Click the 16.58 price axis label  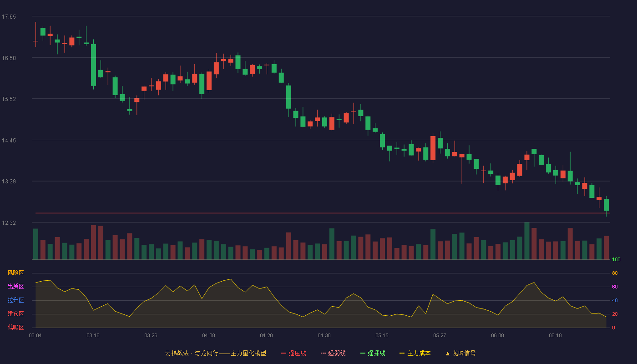tap(9, 58)
